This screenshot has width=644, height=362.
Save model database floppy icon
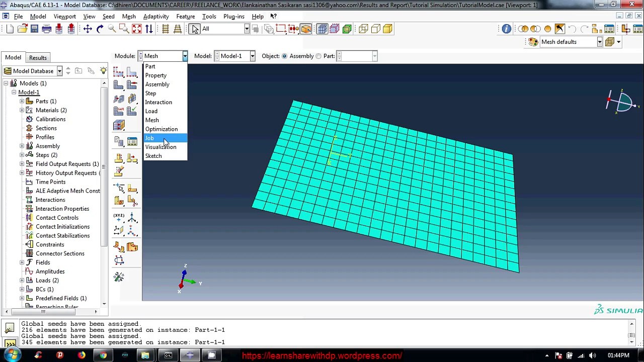(34, 29)
